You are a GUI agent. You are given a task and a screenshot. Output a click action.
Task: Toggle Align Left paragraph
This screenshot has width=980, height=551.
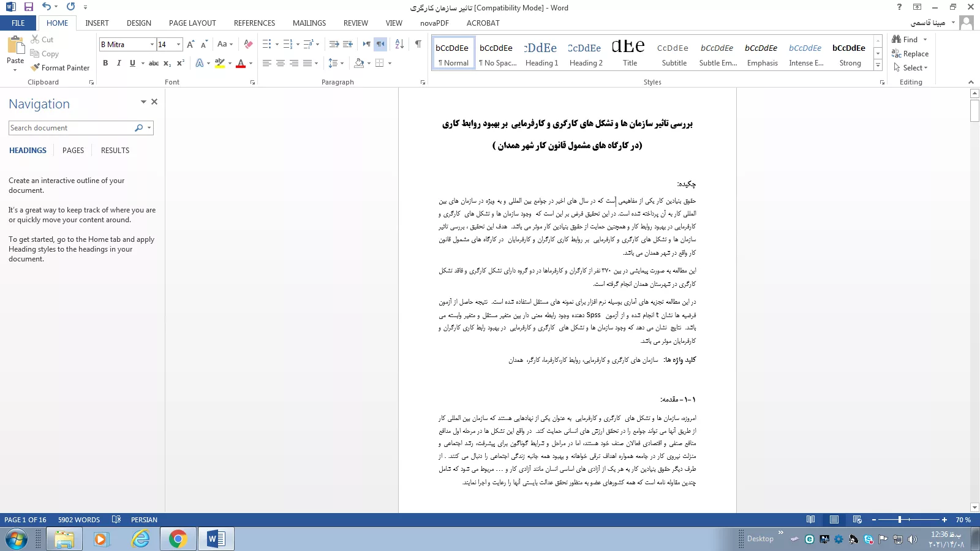(267, 63)
